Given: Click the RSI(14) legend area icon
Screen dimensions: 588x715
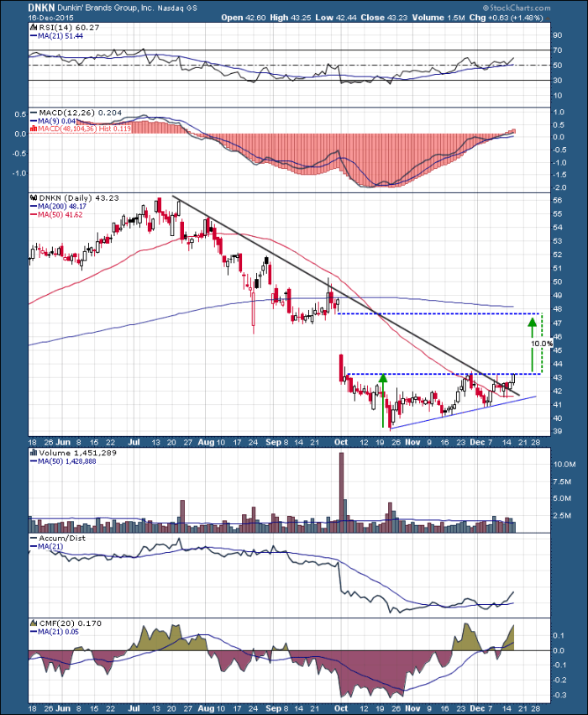Looking at the screenshot, I should pyautogui.click(x=34, y=28).
